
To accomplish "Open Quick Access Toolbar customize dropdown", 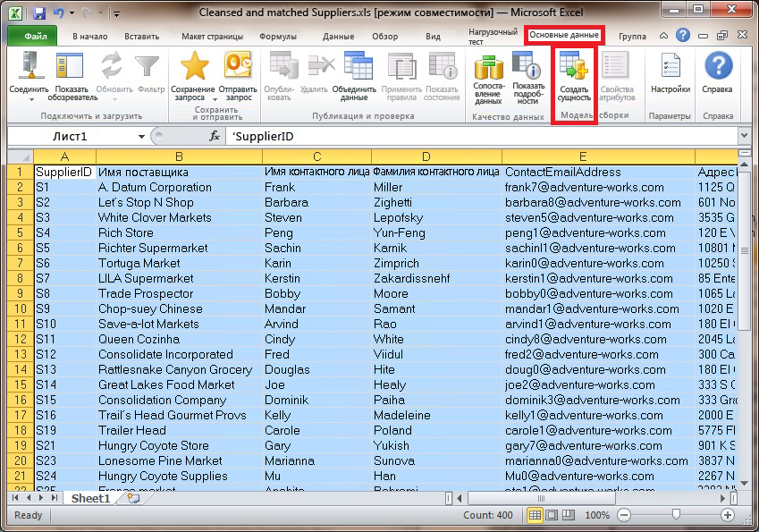I will coord(116,13).
